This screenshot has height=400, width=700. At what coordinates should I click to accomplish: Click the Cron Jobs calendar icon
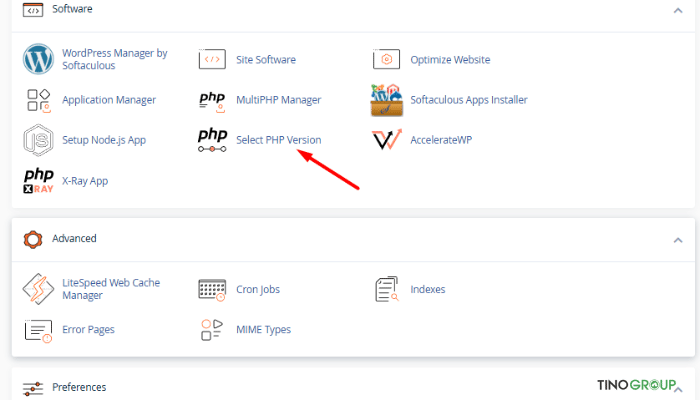(212, 290)
